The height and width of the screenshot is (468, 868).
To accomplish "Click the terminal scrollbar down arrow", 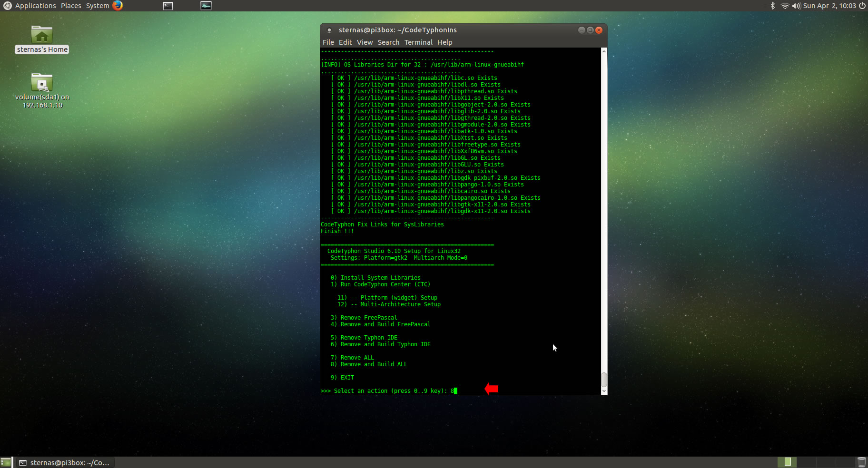I will (x=604, y=391).
